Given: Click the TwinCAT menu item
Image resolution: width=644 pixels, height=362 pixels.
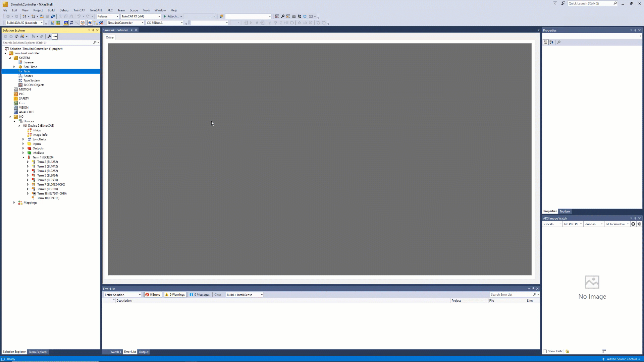Looking at the screenshot, I should (79, 10).
